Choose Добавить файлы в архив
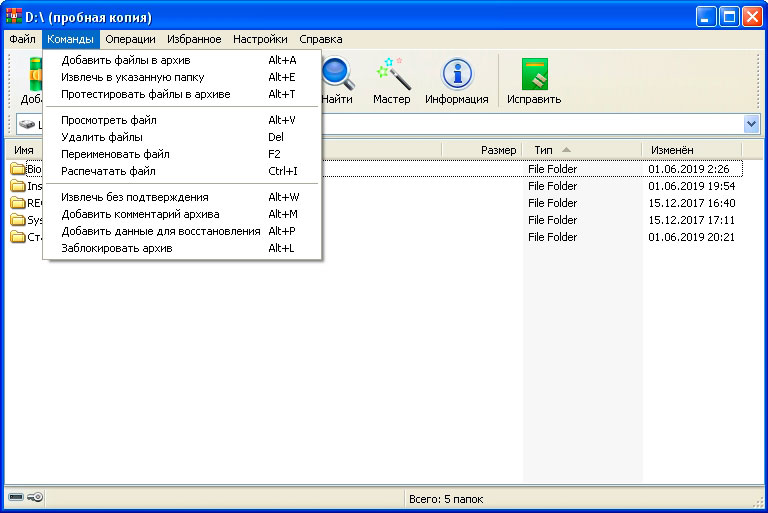This screenshot has height=513, width=768. (182, 60)
